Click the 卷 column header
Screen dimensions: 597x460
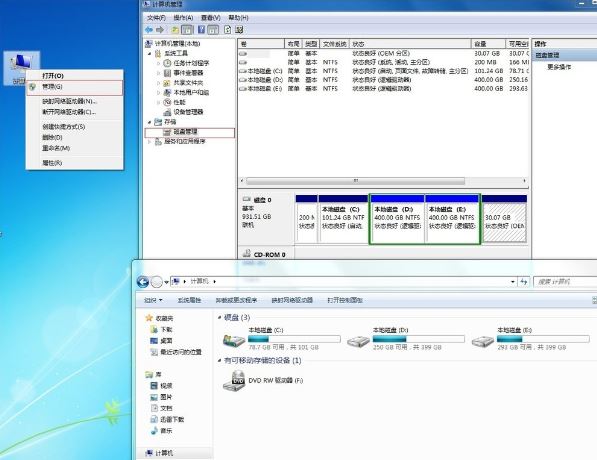[261, 44]
